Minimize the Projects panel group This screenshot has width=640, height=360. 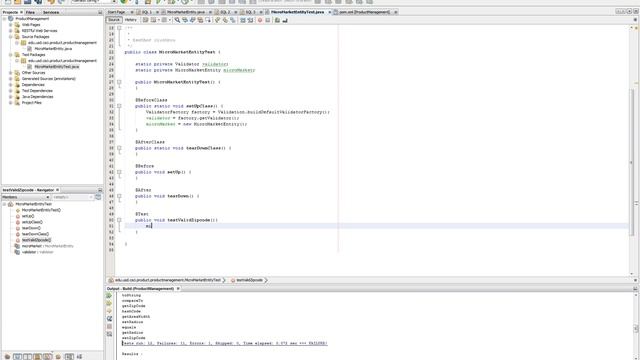[100, 12]
